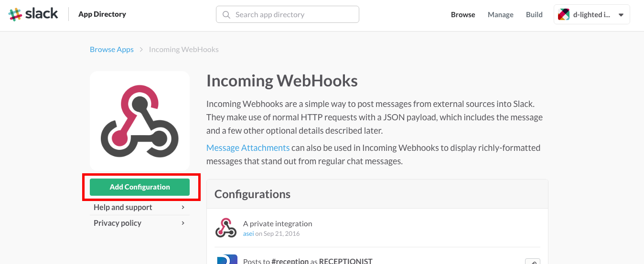Navigate to the Browse Apps breadcrumb
The image size is (644, 264).
pos(112,49)
